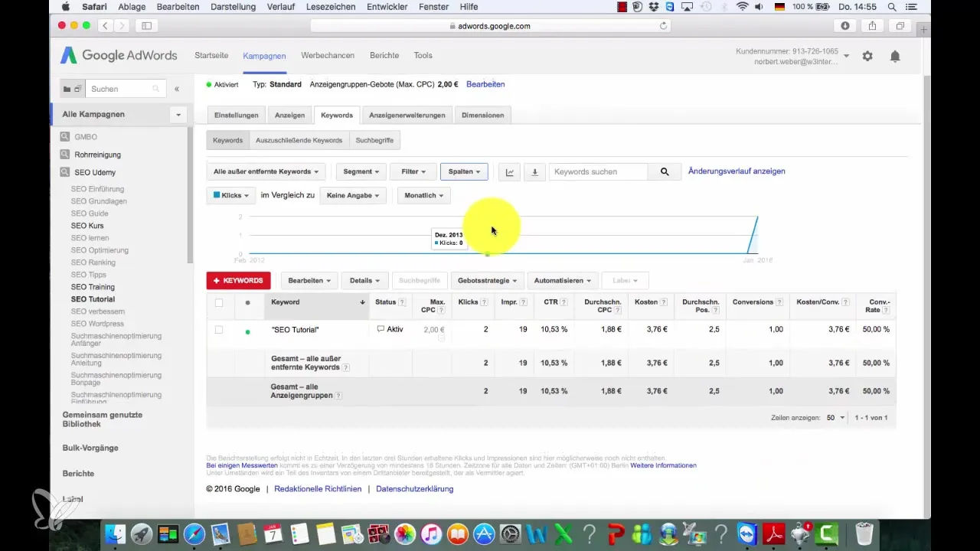Open Photos from the Dock
Viewport: 980px width, 551px height.
click(x=405, y=533)
